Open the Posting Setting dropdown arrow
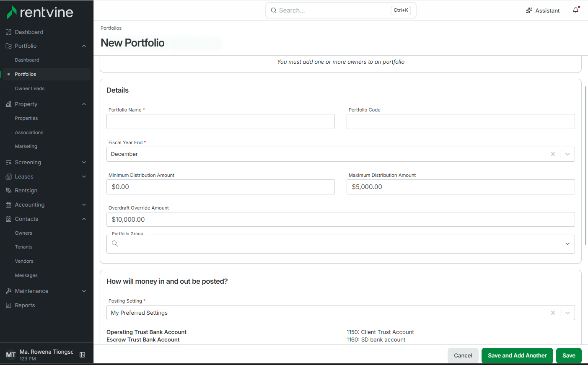The width and height of the screenshot is (588, 365). pyautogui.click(x=567, y=313)
